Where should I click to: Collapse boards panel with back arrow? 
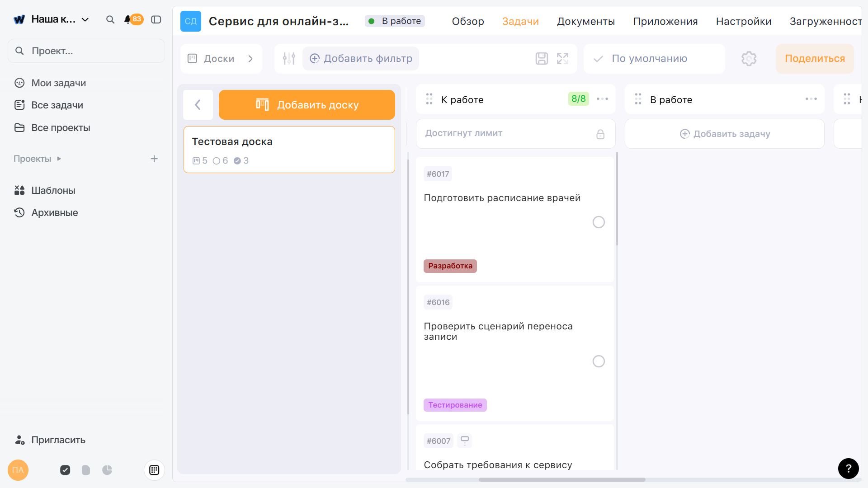198,105
